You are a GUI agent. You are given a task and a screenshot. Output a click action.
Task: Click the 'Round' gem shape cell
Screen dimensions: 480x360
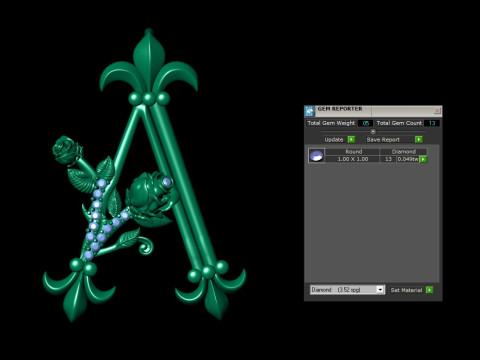[x=353, y=152]
